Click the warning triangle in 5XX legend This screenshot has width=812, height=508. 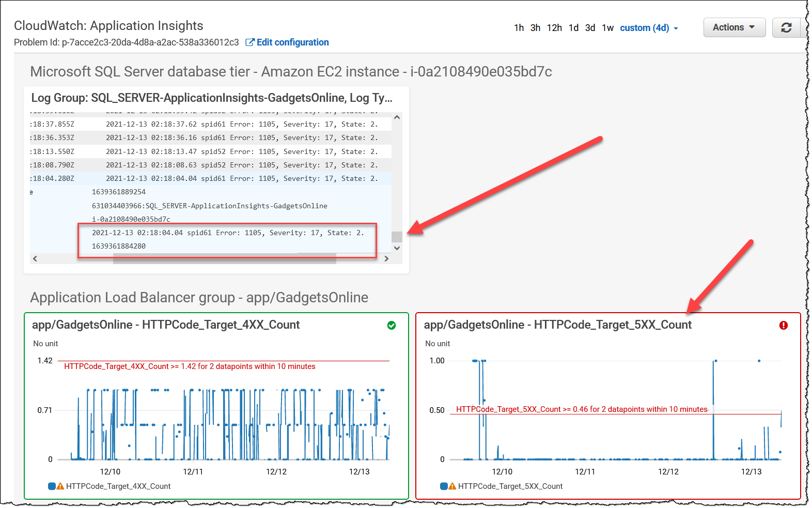[452, 486]
